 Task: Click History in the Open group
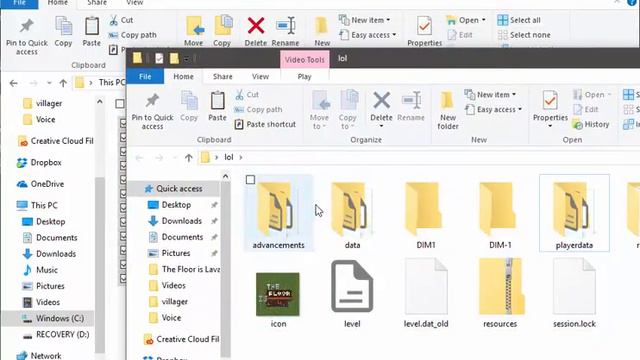tap(591, 124)
